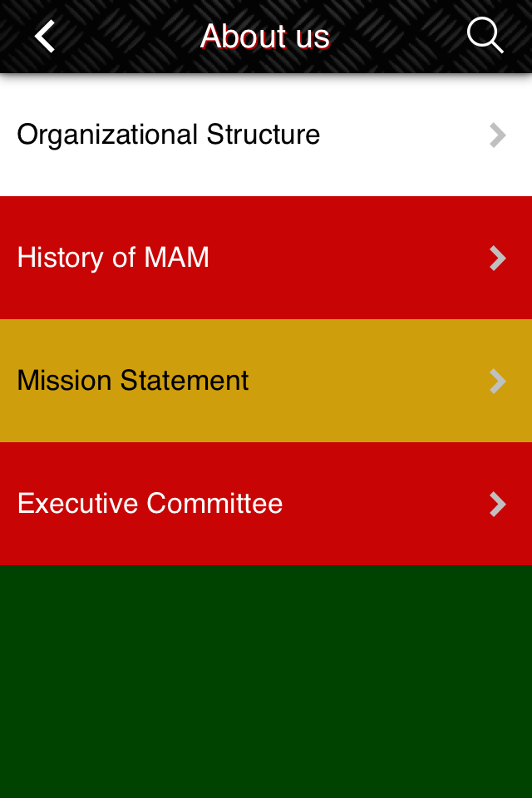Screen dimensions: 532x798
Task: Open the Organizational Structure page
Action: pyautogui.click(x=168, y=135)
